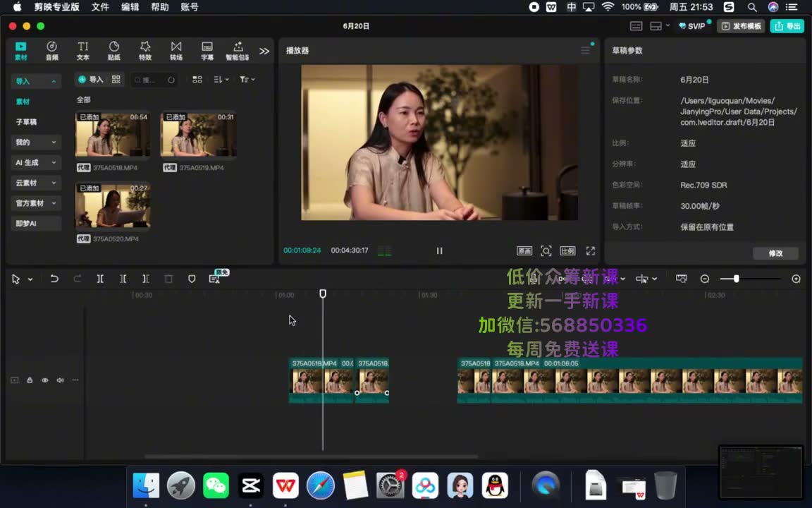Expand the 我的 sidebar section

tap(36, 142)
